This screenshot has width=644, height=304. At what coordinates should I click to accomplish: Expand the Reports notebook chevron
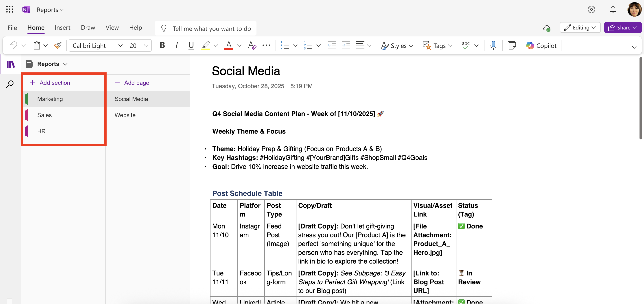pyautogui.click(x=65, y=64)
